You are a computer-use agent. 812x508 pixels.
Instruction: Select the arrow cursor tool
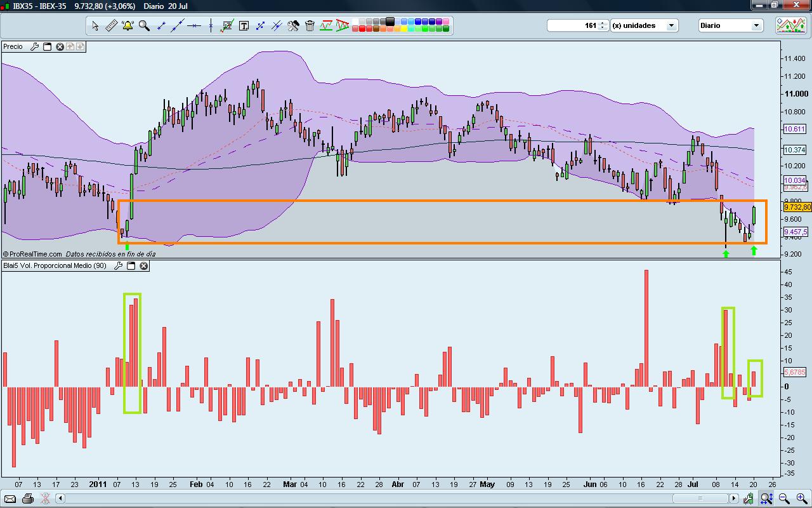(x=95, y=25)
